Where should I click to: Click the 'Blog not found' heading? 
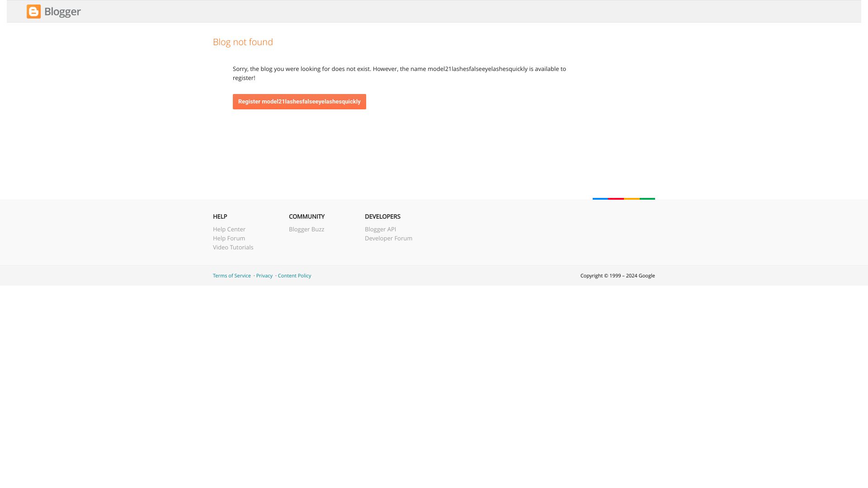[x=243, y=42]
